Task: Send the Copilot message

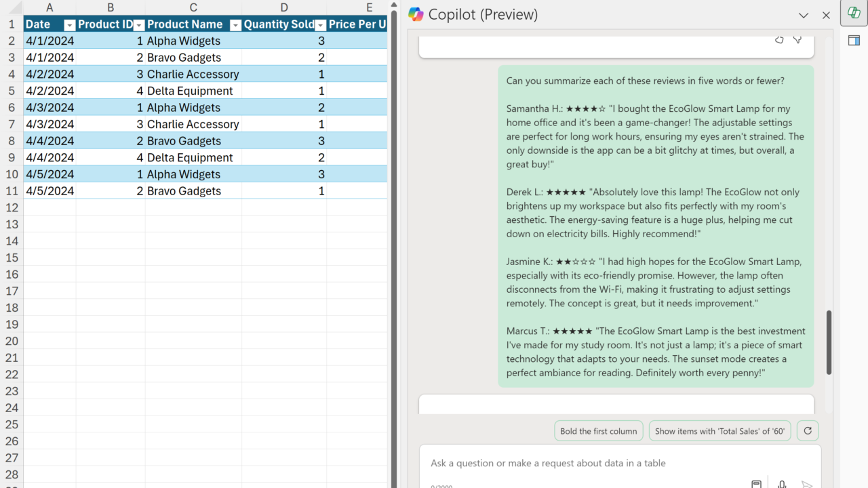Action: [807, 484]
